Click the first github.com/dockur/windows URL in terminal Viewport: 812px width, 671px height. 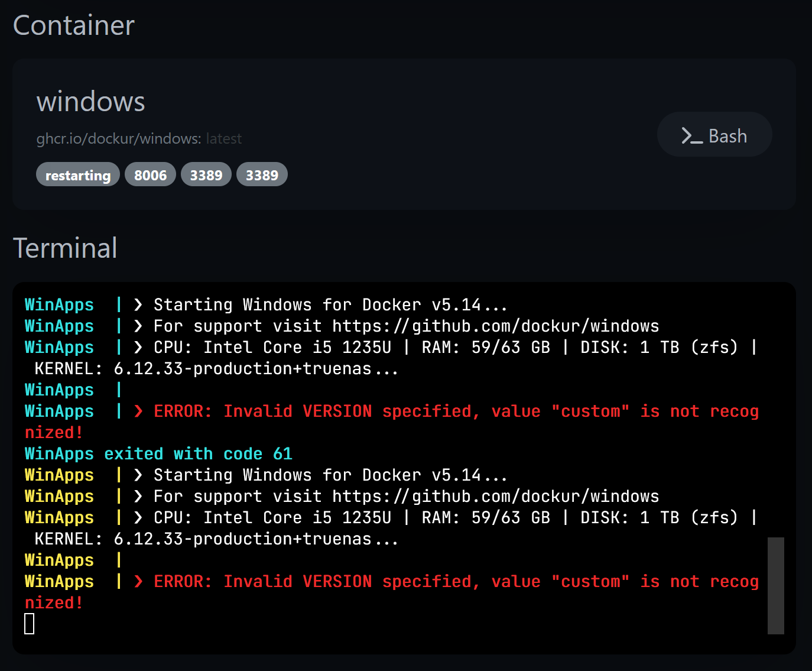click(495, 326)
